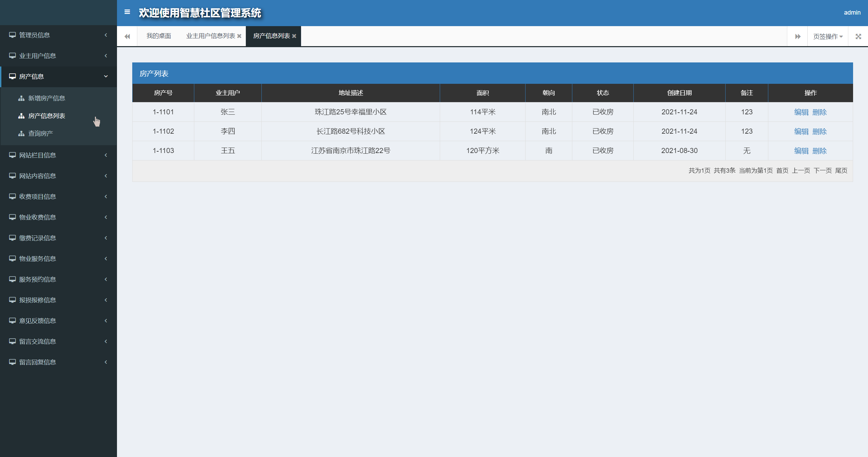This screenshot has height=457, width=868.
Task: Click the fullscreen expand icon in tab bar
Action: tap(858, 36)
